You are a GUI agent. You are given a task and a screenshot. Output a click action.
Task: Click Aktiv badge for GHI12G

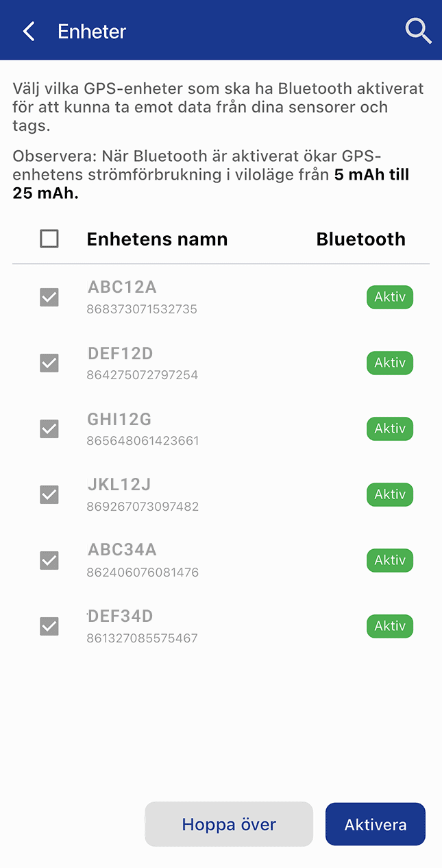(390, 429)
